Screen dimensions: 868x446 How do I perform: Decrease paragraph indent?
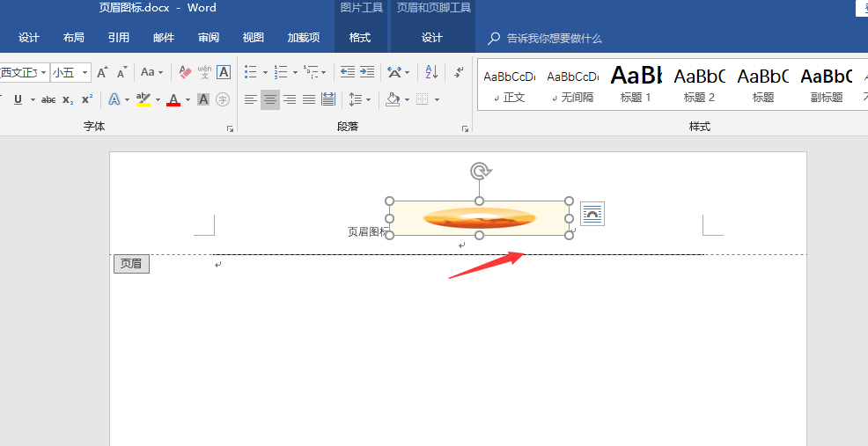point(347,72)
